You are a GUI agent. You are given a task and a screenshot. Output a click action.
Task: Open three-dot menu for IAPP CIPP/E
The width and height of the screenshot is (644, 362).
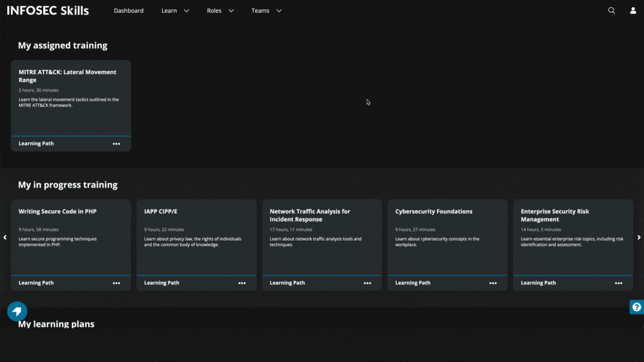(241, 283)
